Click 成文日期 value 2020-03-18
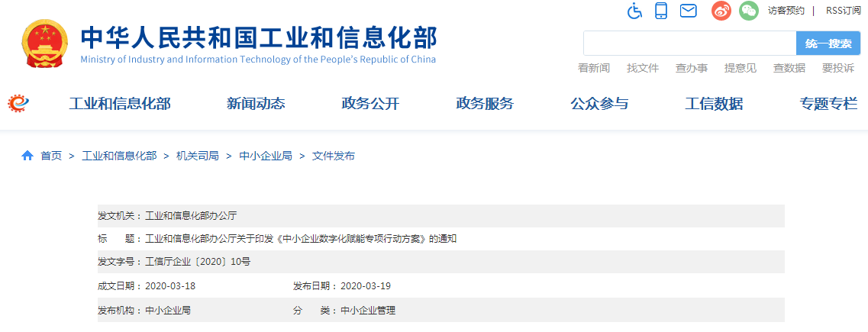The image size is (868, 332). (x=170, y=286)
